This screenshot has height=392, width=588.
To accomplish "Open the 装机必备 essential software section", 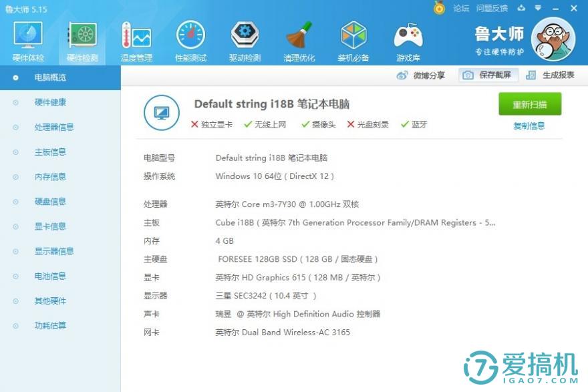I will (x=353, y=39).
